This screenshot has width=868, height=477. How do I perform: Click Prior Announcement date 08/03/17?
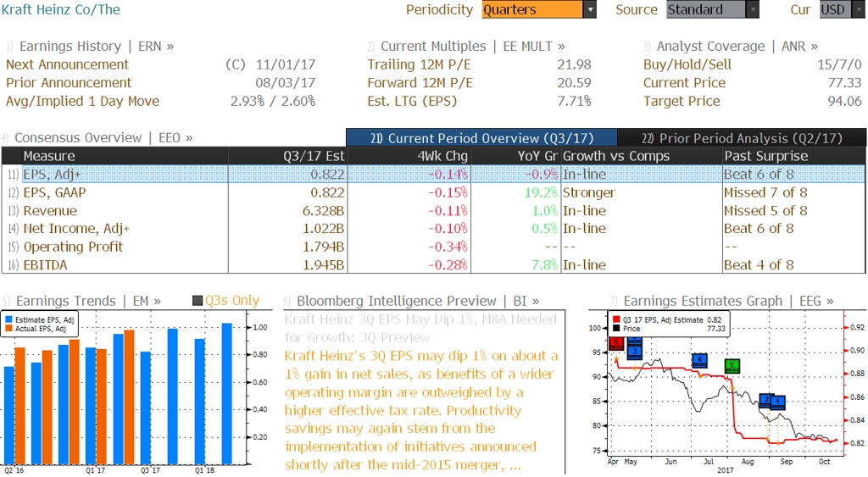click(x=286, y=83)
